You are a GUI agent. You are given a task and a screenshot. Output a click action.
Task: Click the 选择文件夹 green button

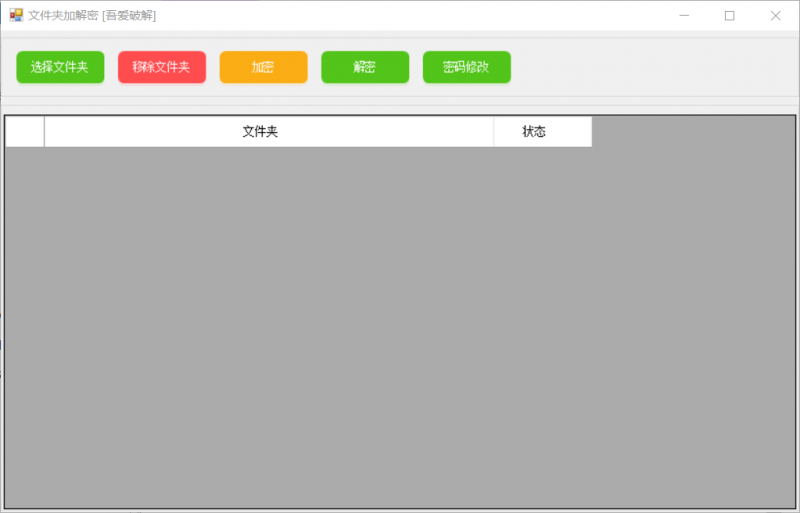coord(60,67)
